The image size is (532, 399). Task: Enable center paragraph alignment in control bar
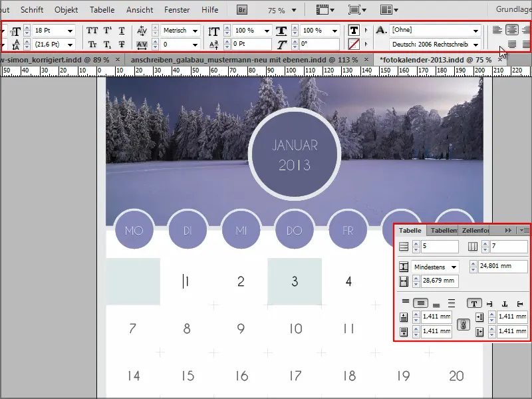511,30
